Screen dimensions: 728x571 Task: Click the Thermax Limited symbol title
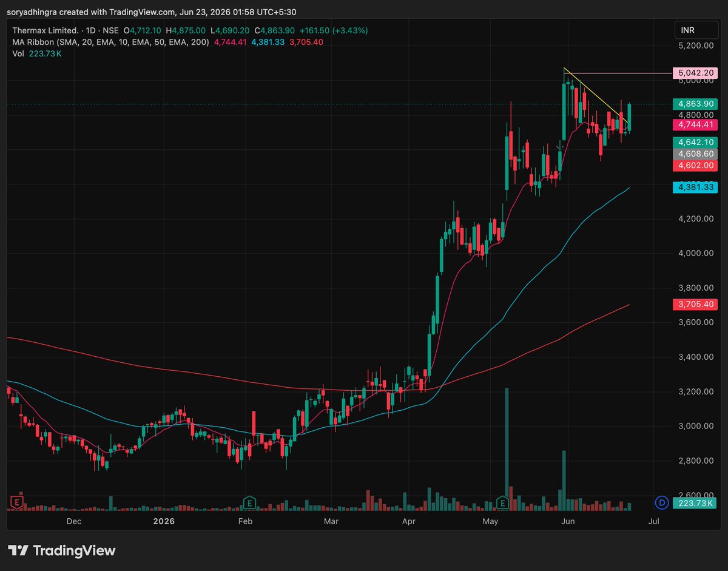click(45, 30)
